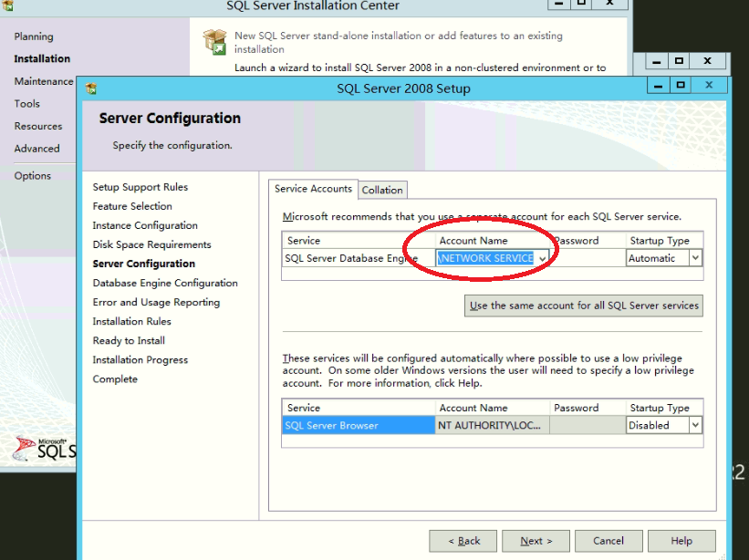This screenshot has height=560, width=749.
Task: Select Installation in Installation Center sidebar
Action: pyautogui.click(x=42, y=58)
